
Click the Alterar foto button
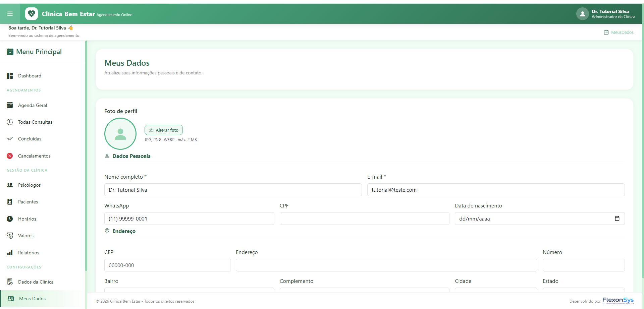point(164,130)
